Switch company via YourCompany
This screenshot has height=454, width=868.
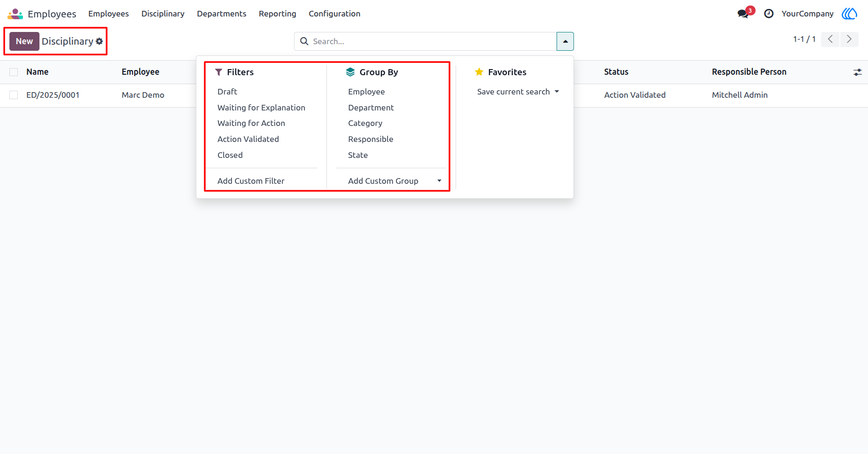coord(807,14)
